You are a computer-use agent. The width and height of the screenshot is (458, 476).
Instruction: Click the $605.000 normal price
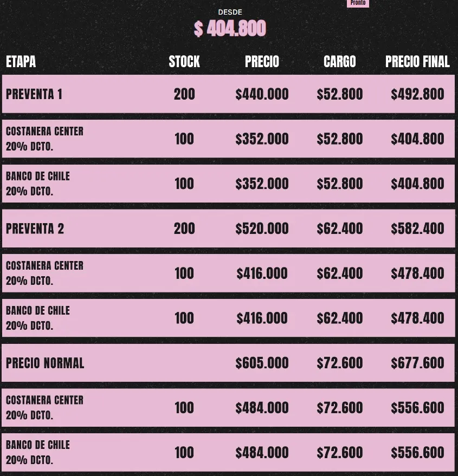click(262, 363)
